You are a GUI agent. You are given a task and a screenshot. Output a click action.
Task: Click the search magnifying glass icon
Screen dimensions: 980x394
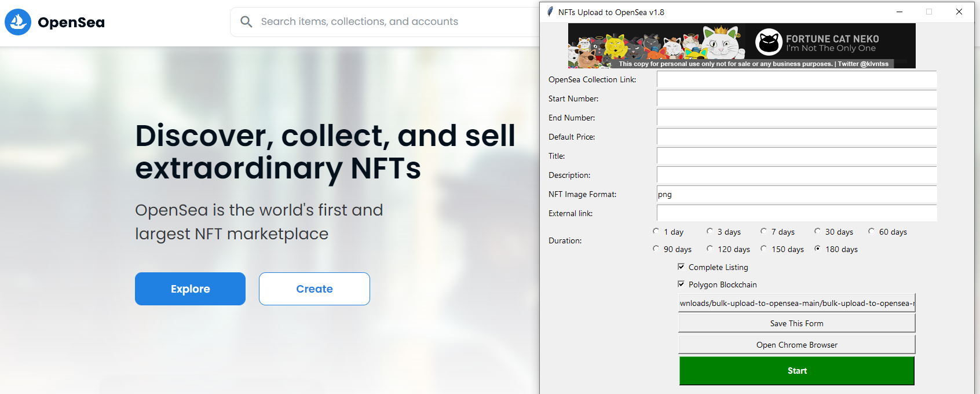pos(246,21)
